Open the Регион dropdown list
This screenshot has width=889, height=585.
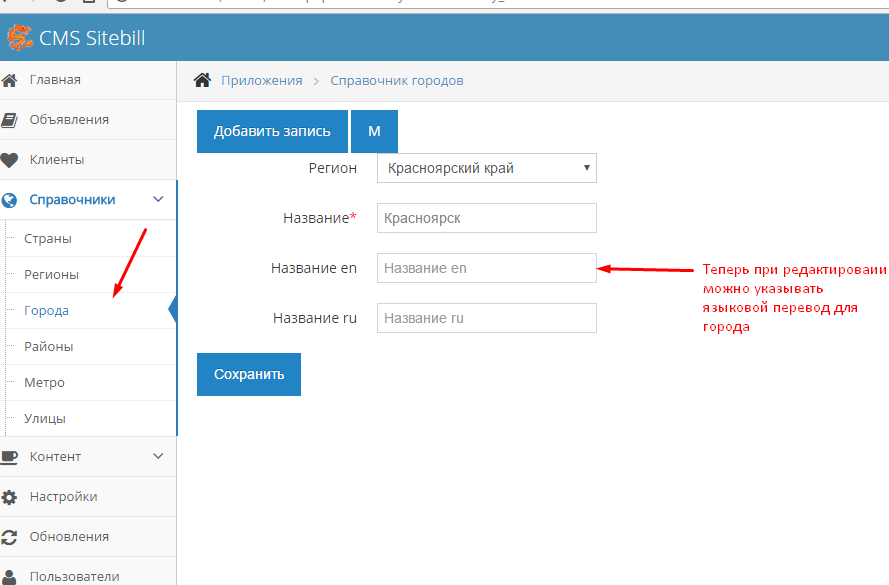tap(486, 168)
